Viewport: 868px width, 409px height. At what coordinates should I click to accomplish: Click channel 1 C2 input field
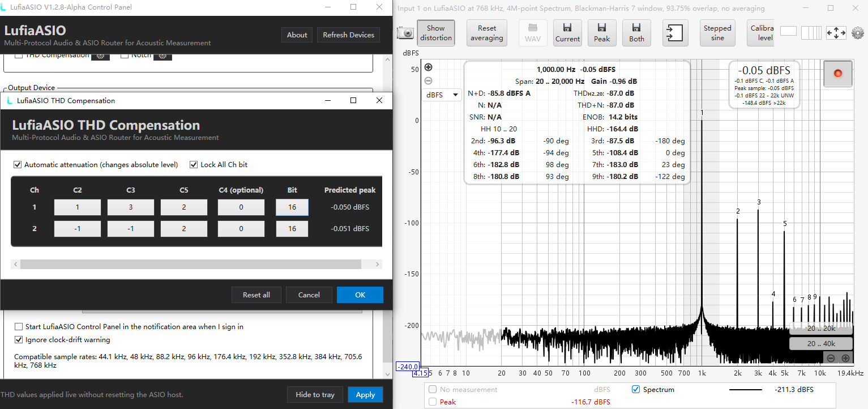[78, 207]
